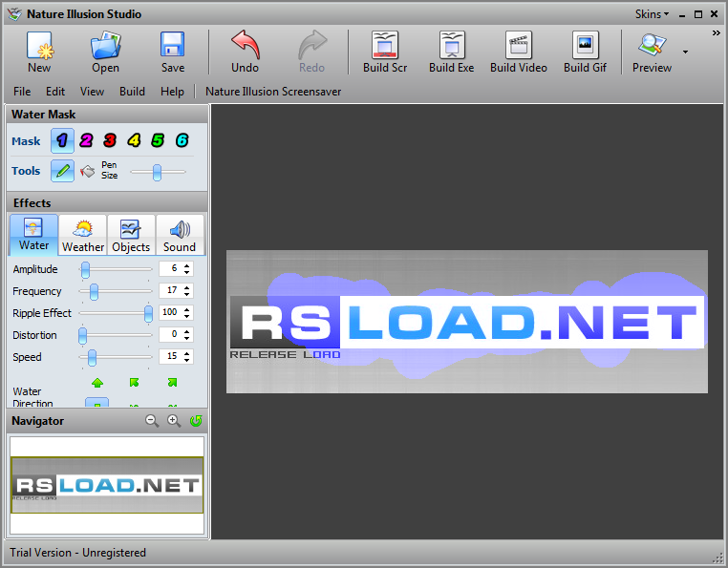Select water mask 6 (cyan)

pos(182,140)
